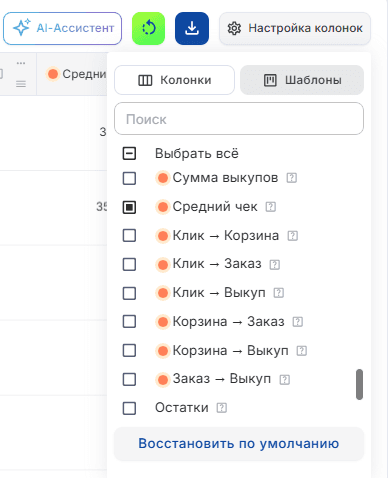
Task: Click help icon next to Клик → Заказ
Action: [275, 265]
